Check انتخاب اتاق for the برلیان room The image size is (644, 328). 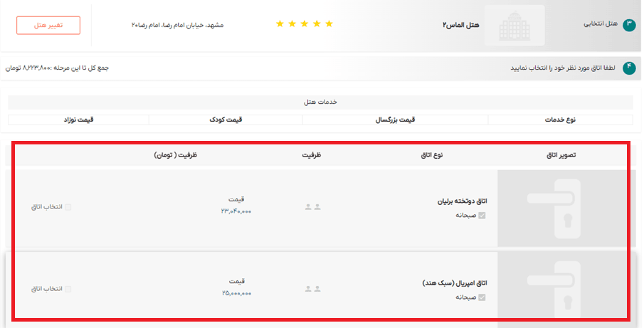tap(68, 207)
